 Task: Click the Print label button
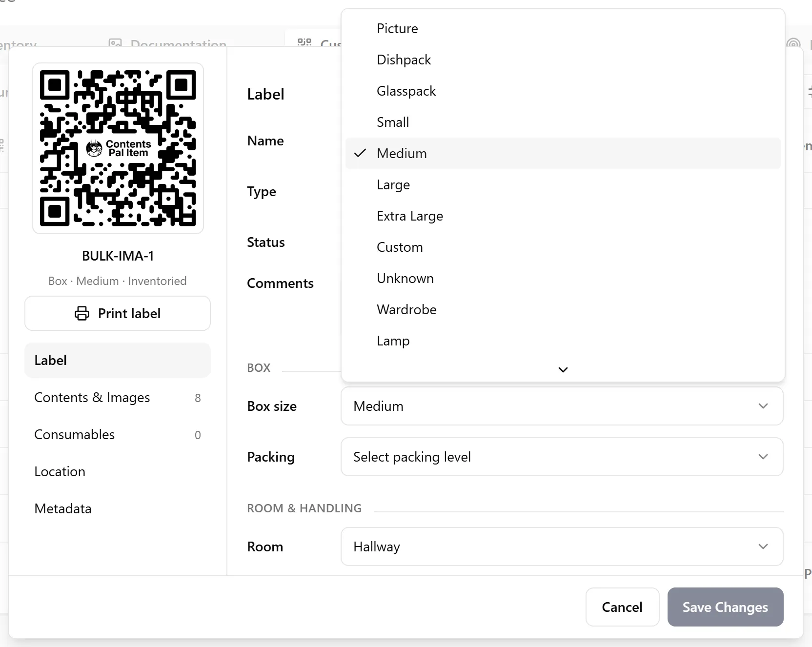pyautogui.click(x=118, y=313)
